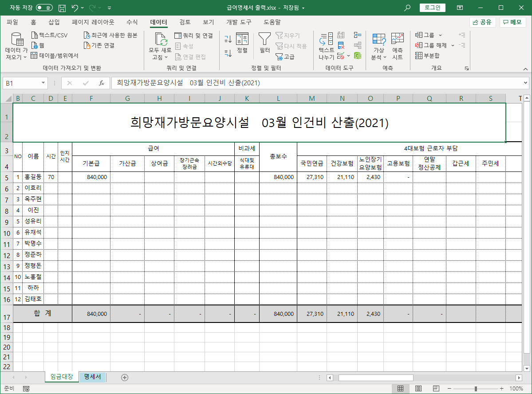The image size is (532, 394).
Task: Import from 텍스트/CSV
Action: pyautogui.click(x=50, y=35)
